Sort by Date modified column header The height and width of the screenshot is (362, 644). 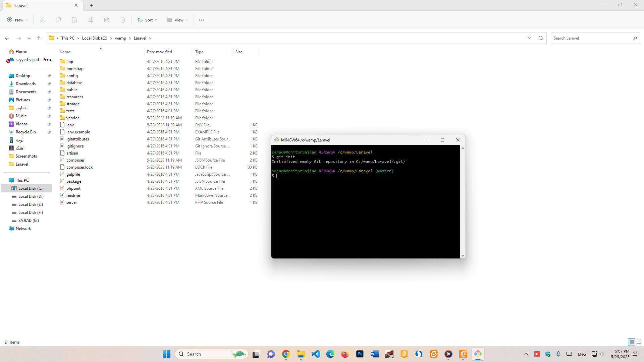click(169, 52)
